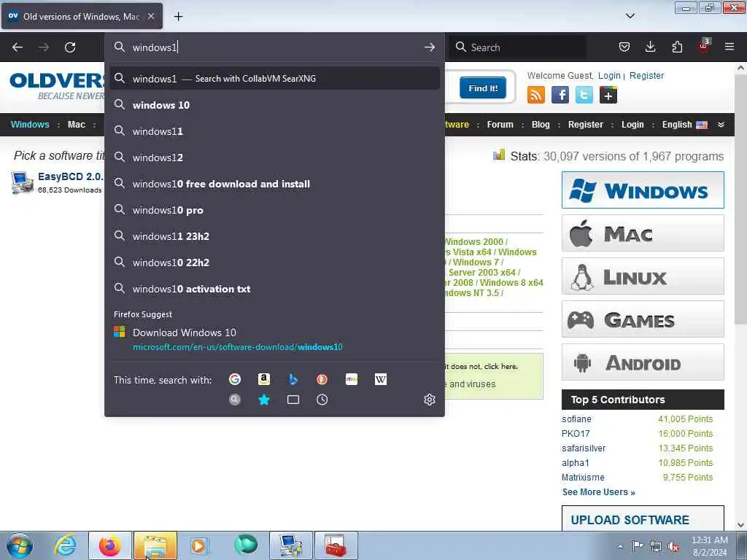Open the Downloads panel

point(650,47)
